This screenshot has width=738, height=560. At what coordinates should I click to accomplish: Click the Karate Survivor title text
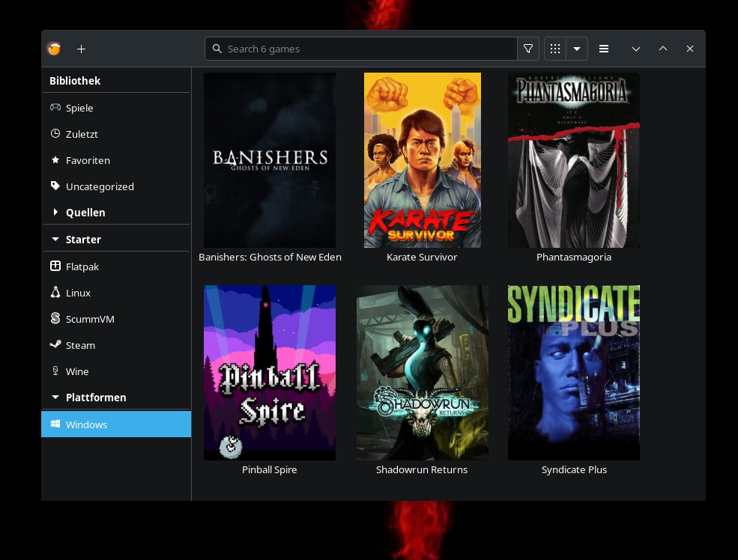coord(422,258)
